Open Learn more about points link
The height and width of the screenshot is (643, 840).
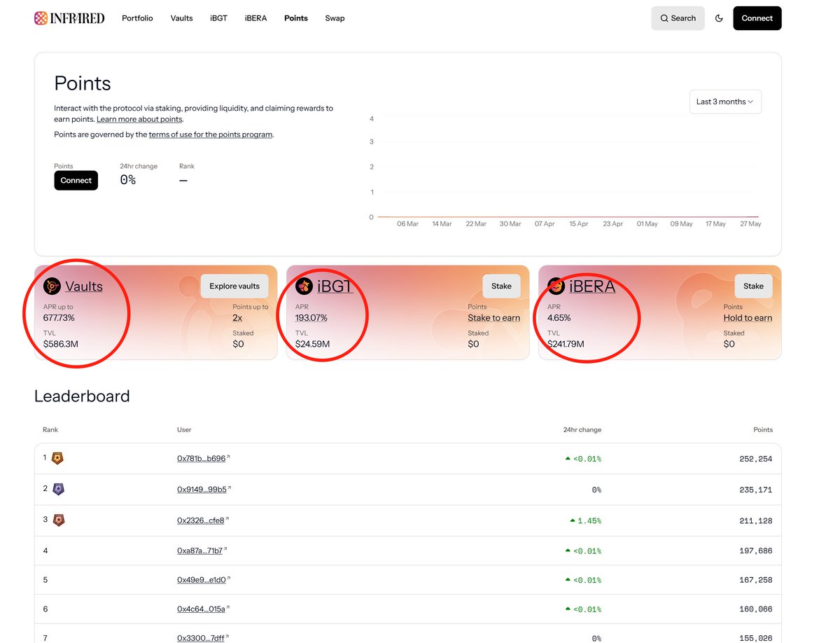click(x=139, y=120)
